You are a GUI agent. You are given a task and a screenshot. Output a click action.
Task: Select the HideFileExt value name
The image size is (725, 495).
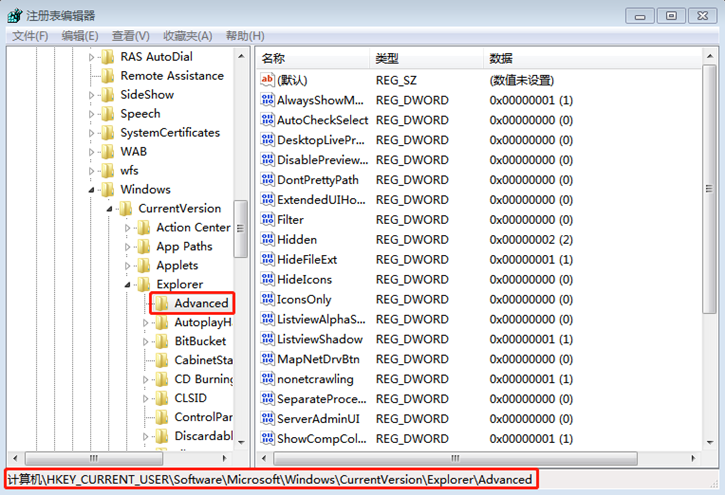(307, 259)
